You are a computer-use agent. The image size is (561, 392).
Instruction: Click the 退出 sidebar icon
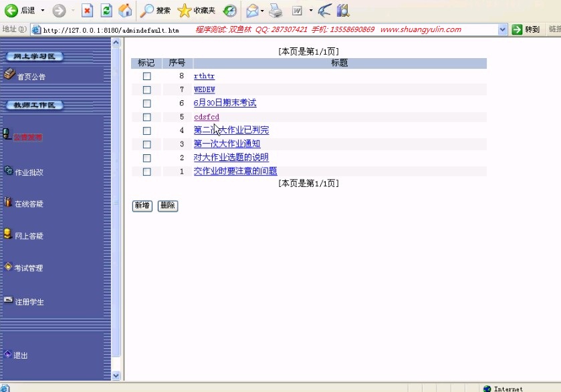[7, 354]
